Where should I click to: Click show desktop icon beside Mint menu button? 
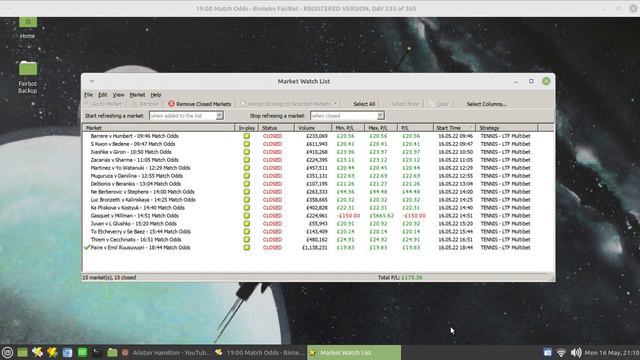[22, 353]
